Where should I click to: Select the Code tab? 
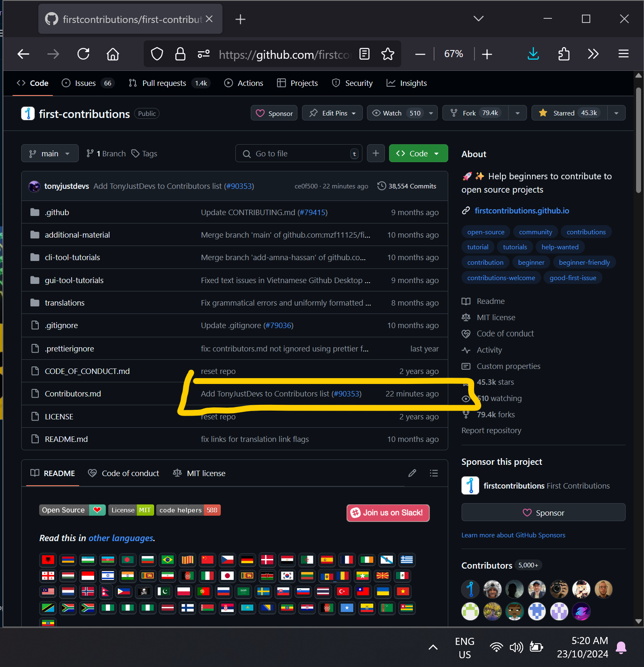click(x=32, y=83)
